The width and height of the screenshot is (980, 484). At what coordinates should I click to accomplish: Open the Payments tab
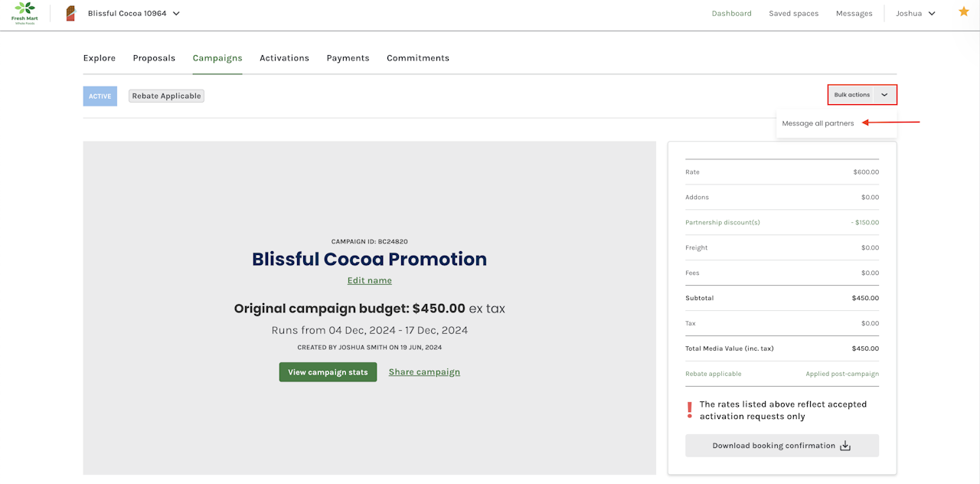(348, 58)
